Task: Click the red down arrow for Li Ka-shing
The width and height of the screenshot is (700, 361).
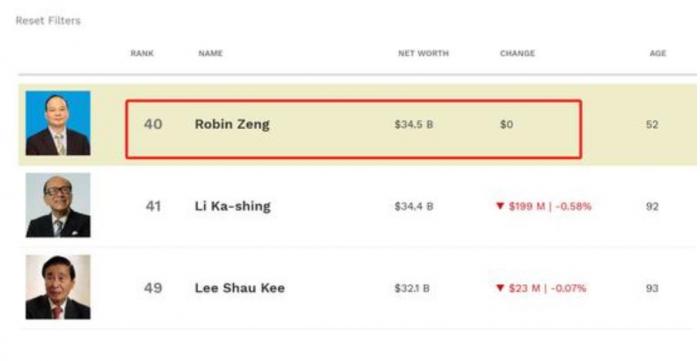Action: [500, 206]
